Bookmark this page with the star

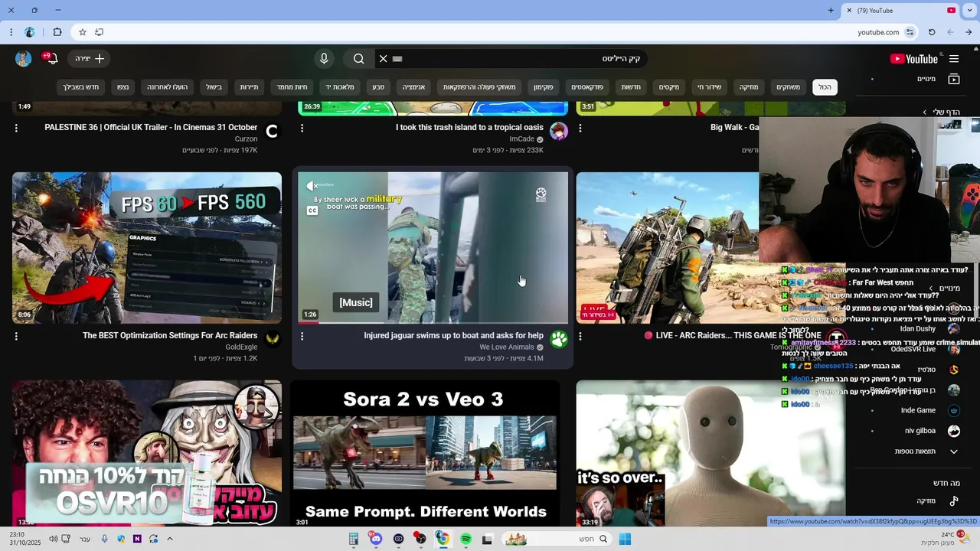(x=83, y=32)
